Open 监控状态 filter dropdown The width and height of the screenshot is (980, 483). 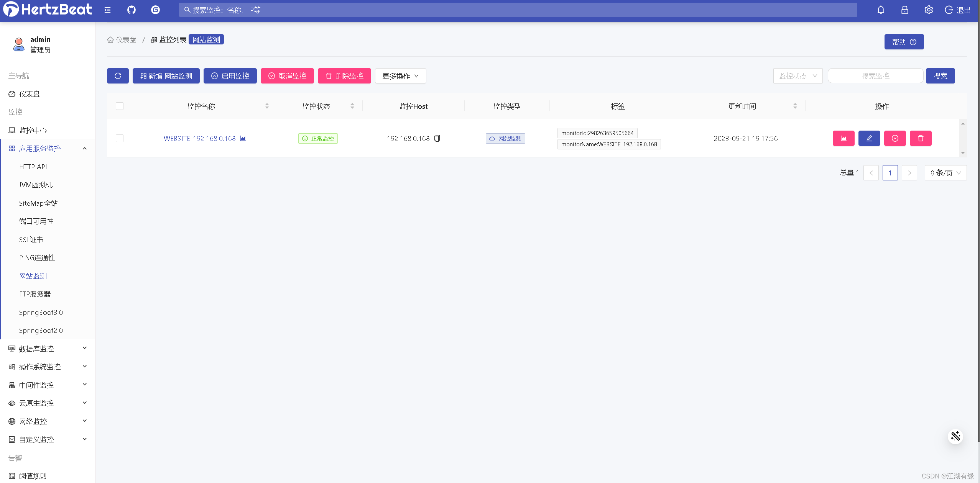[798, 76]
